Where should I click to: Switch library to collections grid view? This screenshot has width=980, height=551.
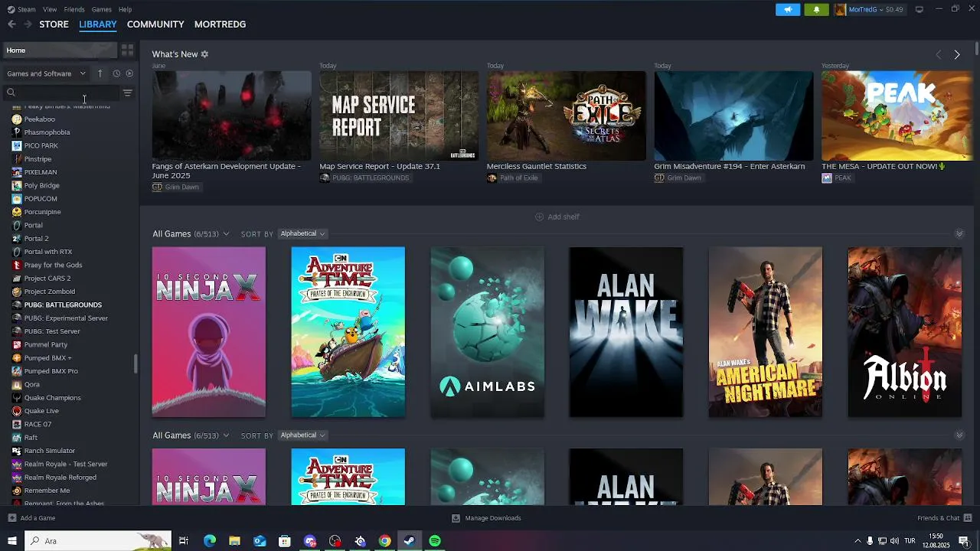click(127, 50)
